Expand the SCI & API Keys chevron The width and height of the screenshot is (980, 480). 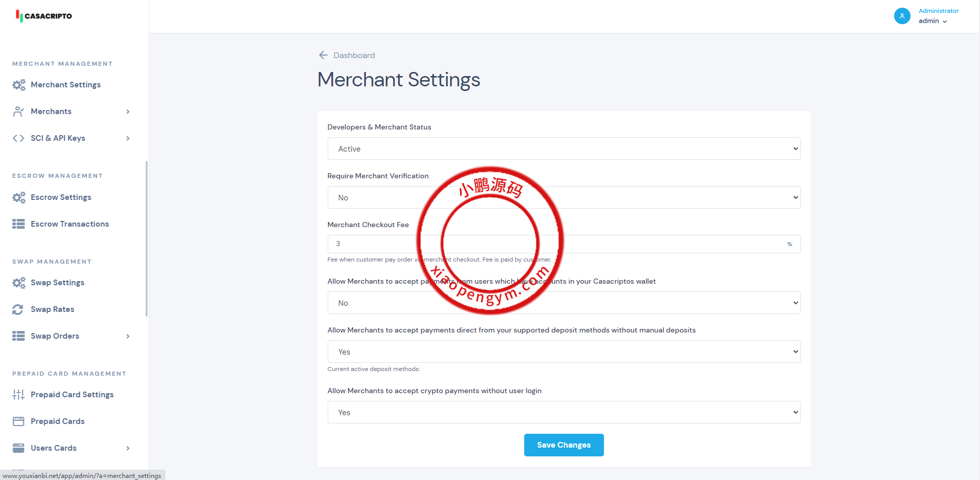[128, 138]
